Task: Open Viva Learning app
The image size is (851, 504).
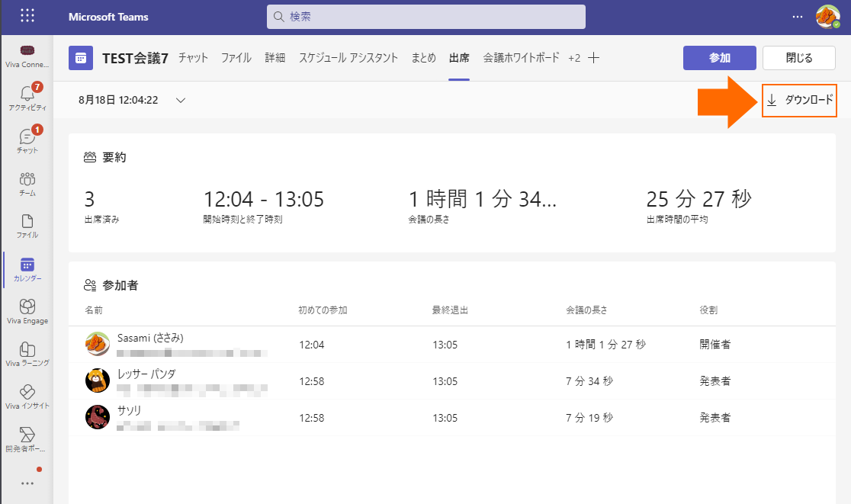Action: 27,355
